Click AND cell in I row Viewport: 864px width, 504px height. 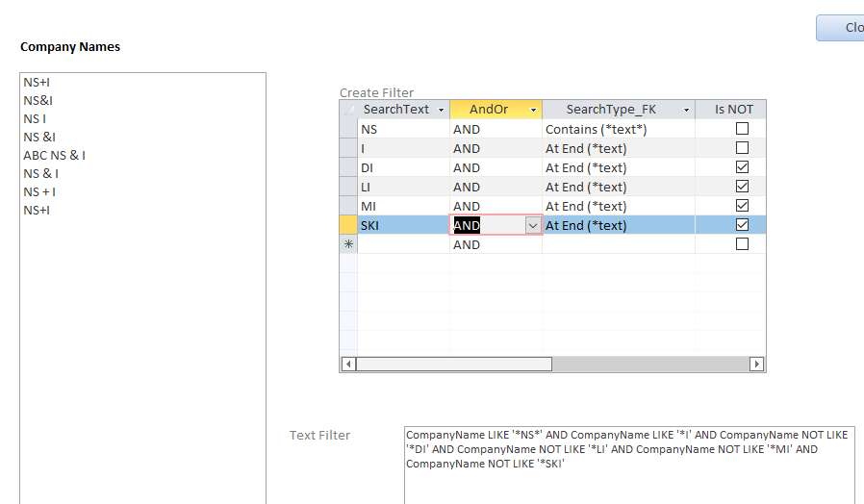coord(496,148)
